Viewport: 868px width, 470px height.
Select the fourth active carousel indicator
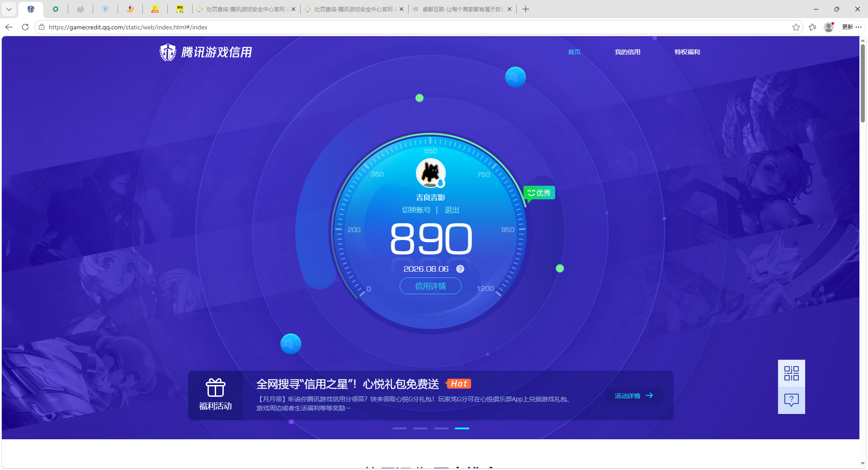(x=462, y=428)
